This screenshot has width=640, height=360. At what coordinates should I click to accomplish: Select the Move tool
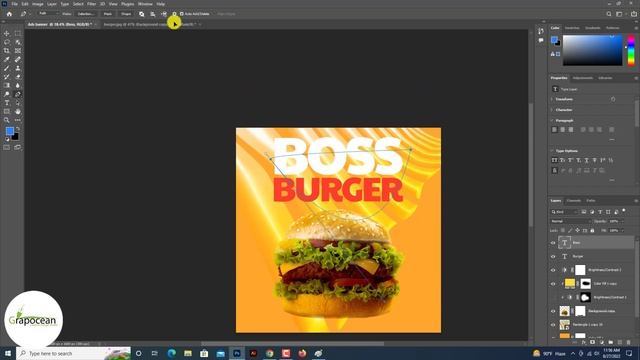click(x=7, y=33)
